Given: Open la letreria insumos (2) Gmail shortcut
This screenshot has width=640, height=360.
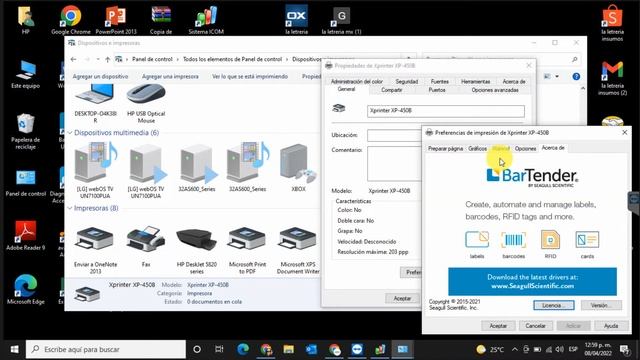Looking at the screenshot, I should pyautogui.click(x=612, y=78).
